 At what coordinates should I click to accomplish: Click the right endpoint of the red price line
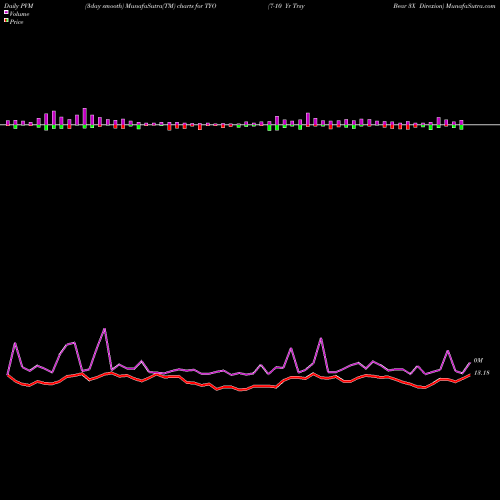pos(470,375)
